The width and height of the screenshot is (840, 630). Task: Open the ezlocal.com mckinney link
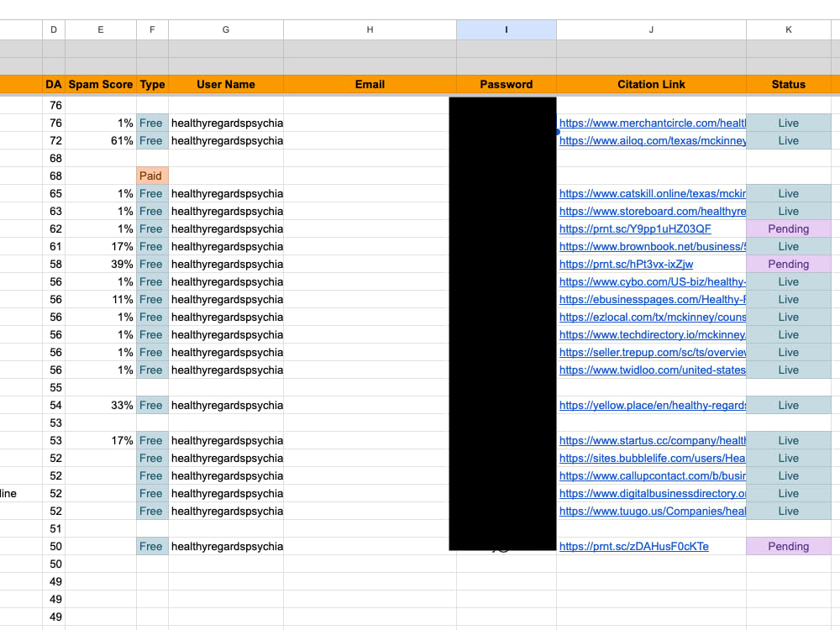click(x=652, y=318)
